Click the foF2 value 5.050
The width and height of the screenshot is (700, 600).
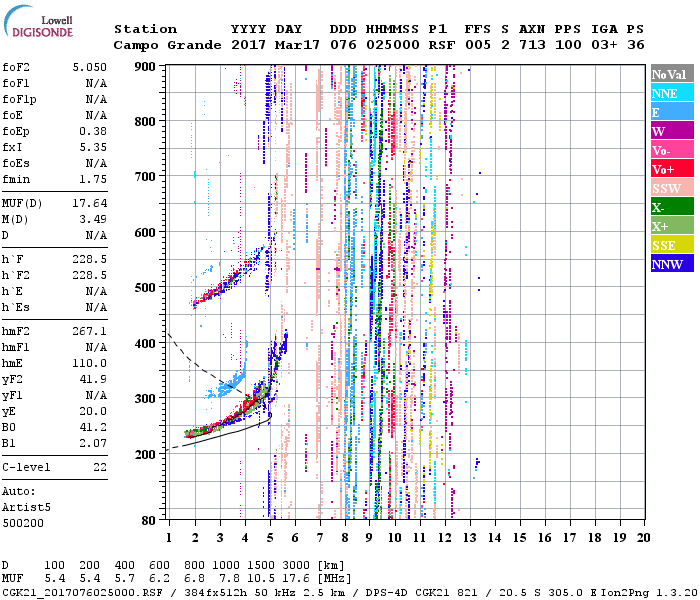coord(90,67)
